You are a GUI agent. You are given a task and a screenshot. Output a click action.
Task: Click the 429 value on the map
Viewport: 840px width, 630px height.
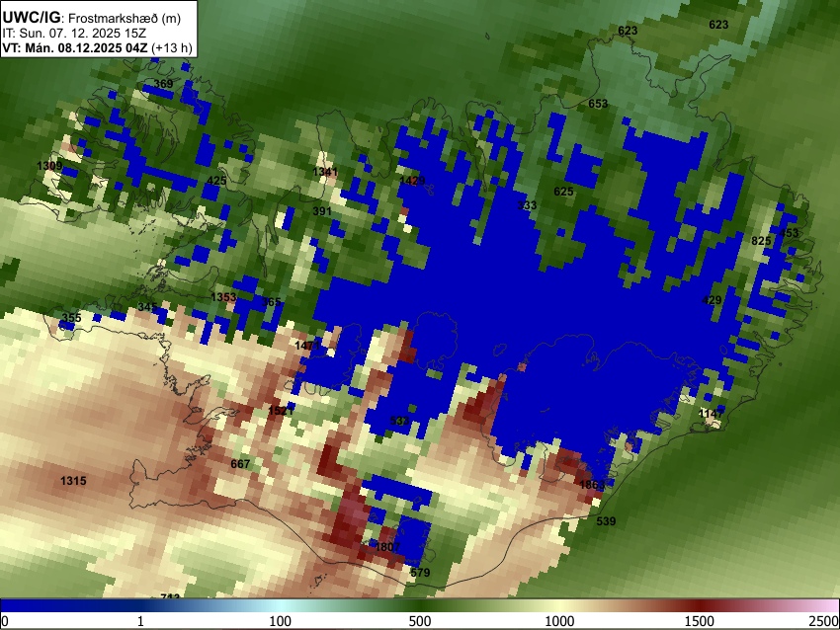coord(712,300)
